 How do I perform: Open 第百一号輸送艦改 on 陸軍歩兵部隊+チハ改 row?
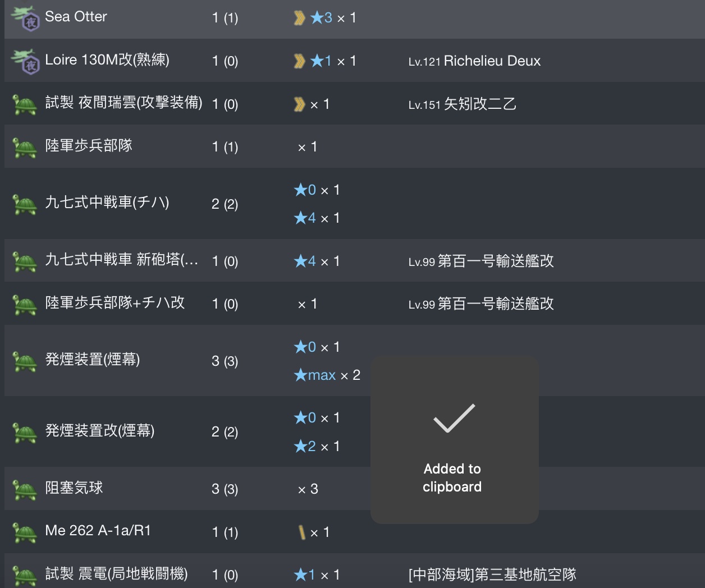click(x=481, y=304)
